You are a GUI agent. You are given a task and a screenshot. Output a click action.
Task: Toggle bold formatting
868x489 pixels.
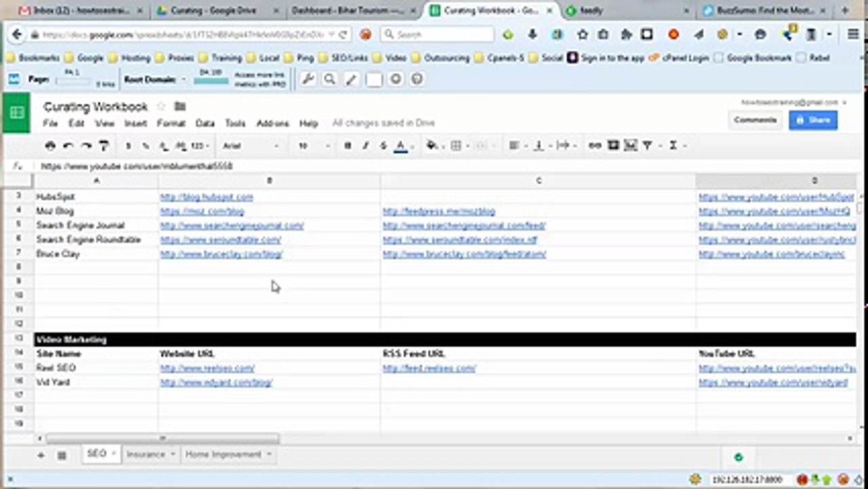(x=348, y=145)
